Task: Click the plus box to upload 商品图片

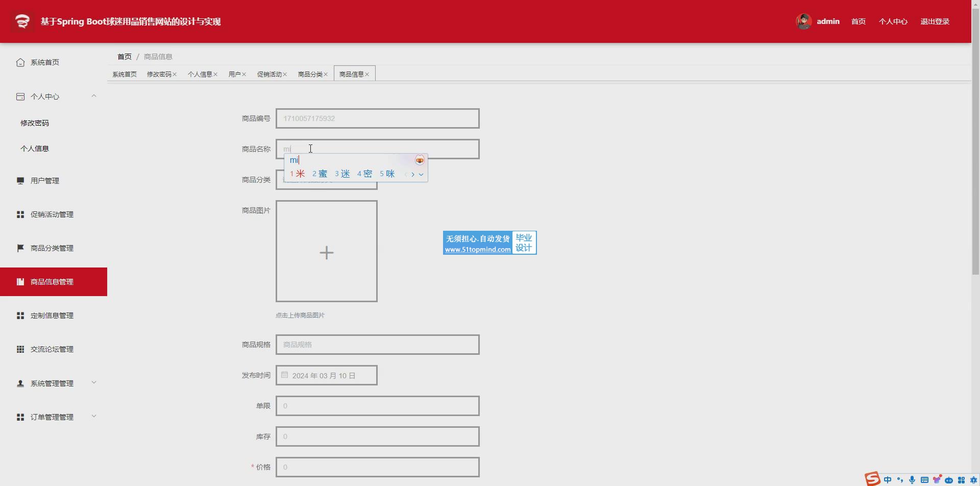Action: [327, 251]
